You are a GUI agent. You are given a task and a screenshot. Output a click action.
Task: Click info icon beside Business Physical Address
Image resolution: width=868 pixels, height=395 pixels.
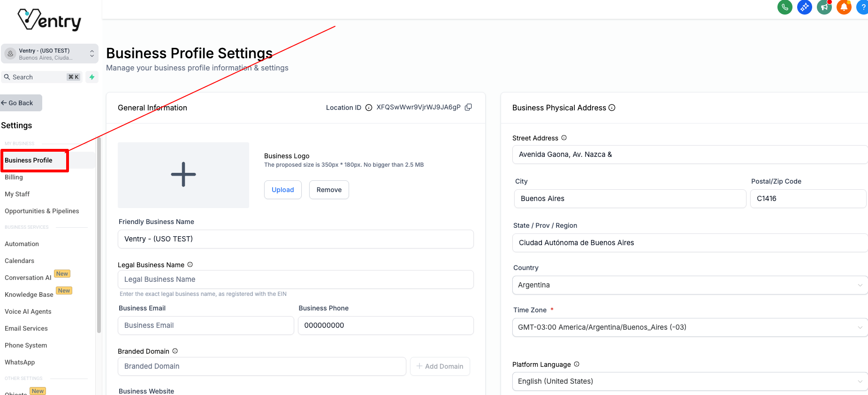612,108
